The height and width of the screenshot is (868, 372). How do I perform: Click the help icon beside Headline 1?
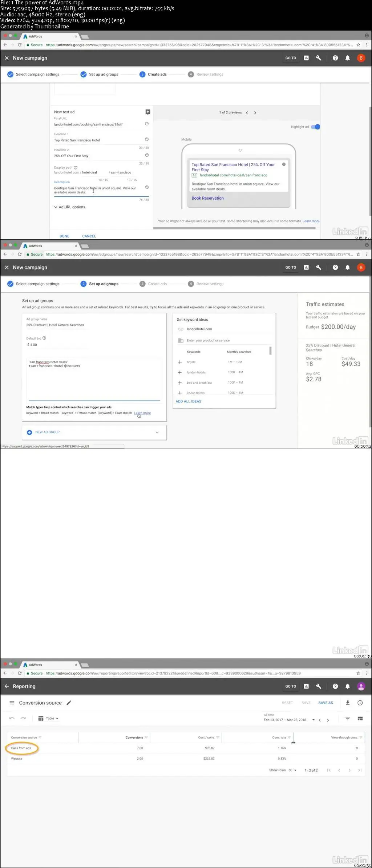pyautogui.click(x=147, y=139)
